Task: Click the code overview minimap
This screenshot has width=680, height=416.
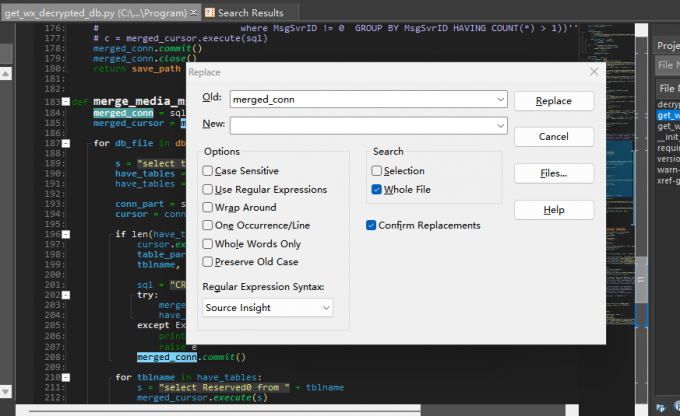Action: tap(607, 174)
